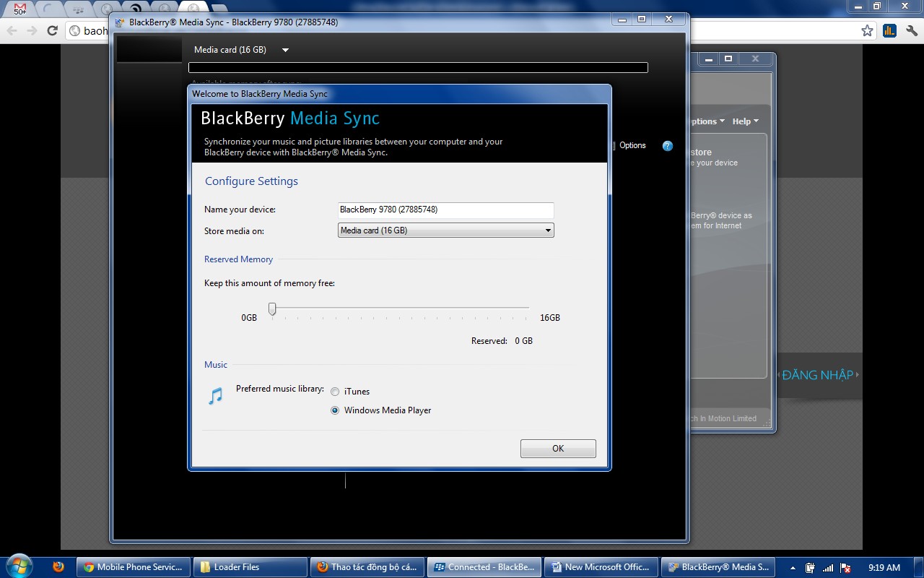
Task: Switch to the BlackBerry logo browser tab
Action: pyautogui.click(x=79, y=9)
